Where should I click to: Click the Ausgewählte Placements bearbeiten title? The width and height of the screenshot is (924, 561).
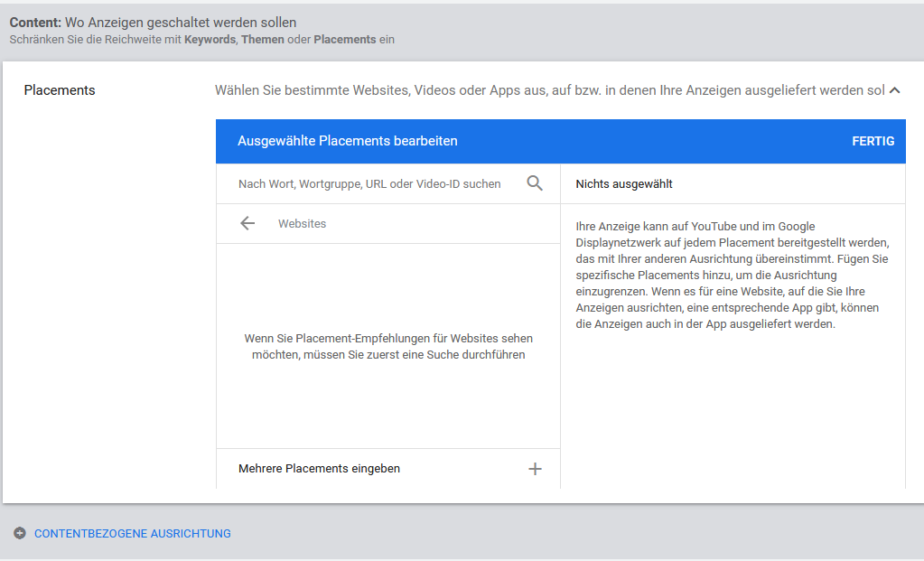click(348, 141)
